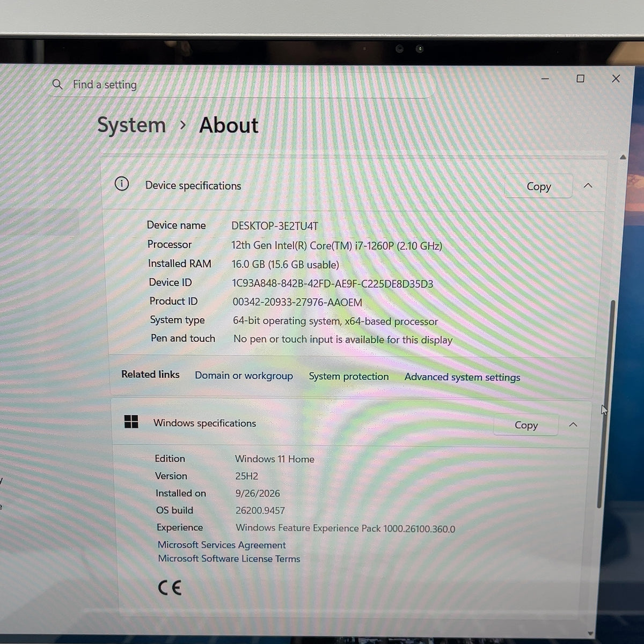Open Microsoft Services Agreement link
This screenshot has width=644, height=644.
tap(222, 545)
